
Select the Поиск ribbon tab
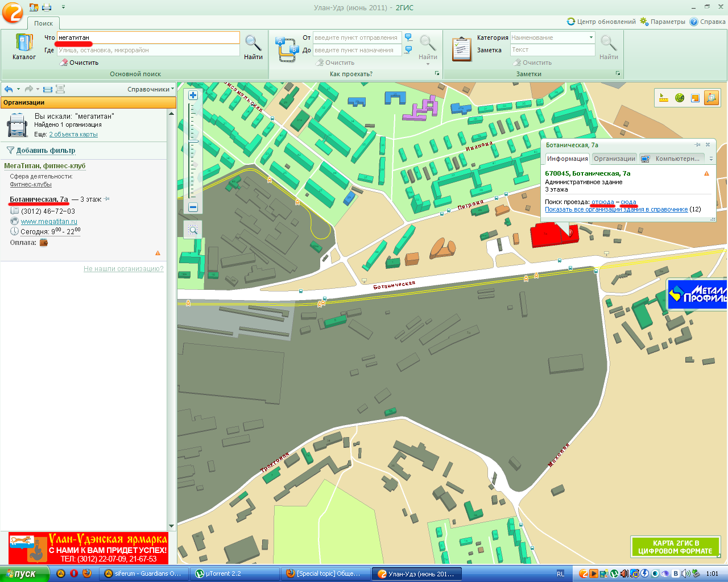(43, 23)
